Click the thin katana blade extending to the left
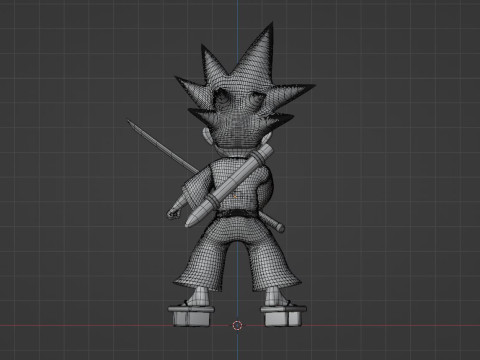 pos(163,147)
